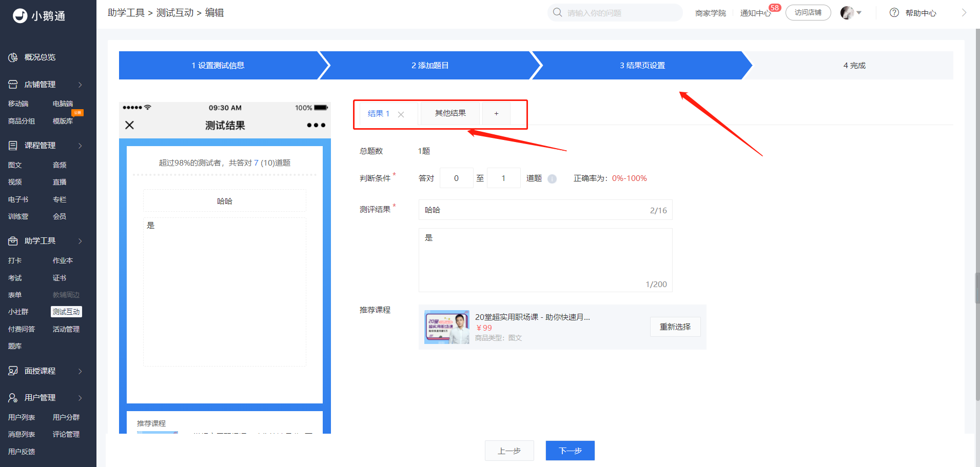
Task: Open 概况总览 overview icon in sidebar
Action: click(13, 57)
